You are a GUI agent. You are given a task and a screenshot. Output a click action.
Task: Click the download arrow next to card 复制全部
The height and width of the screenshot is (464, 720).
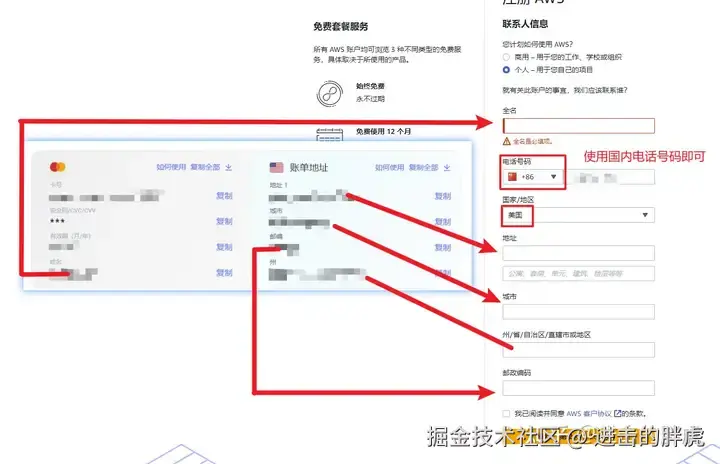point(229,167)
